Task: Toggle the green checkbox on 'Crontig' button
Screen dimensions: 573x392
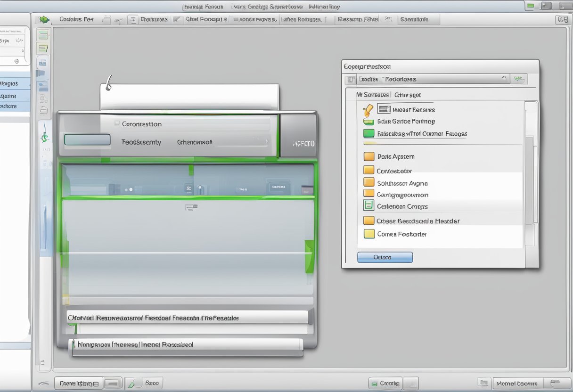Action: [374, 384]
